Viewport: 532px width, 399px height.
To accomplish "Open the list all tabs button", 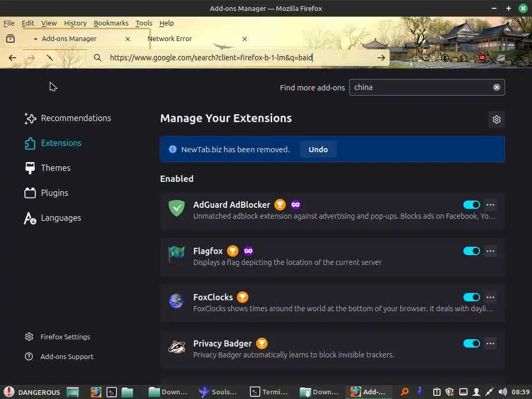I will coord(10,38).
